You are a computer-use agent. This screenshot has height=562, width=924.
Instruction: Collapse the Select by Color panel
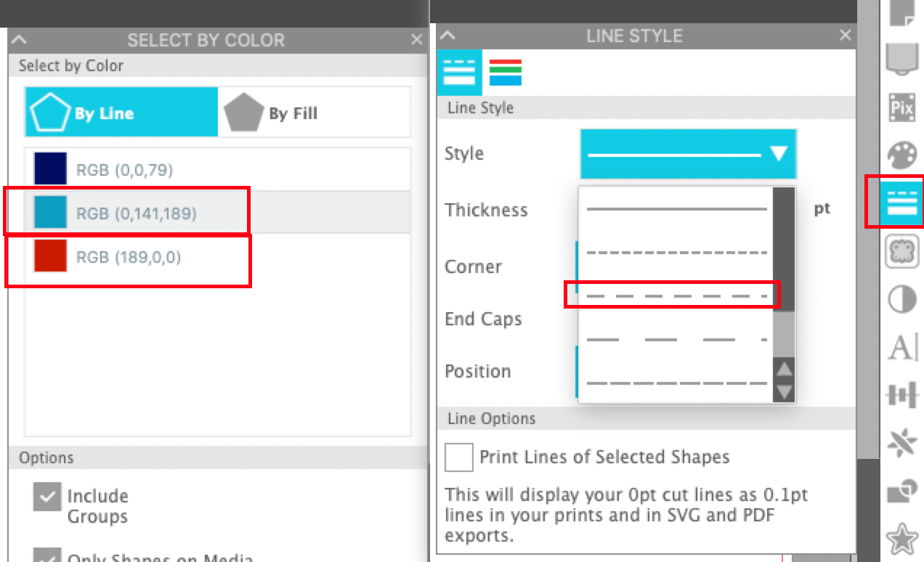coord(20,40)
